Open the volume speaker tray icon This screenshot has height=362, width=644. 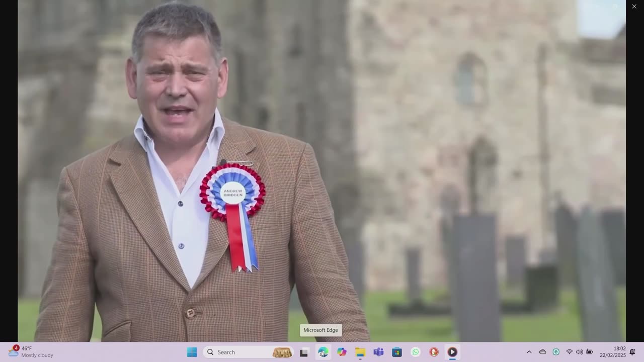pos(579,352)
